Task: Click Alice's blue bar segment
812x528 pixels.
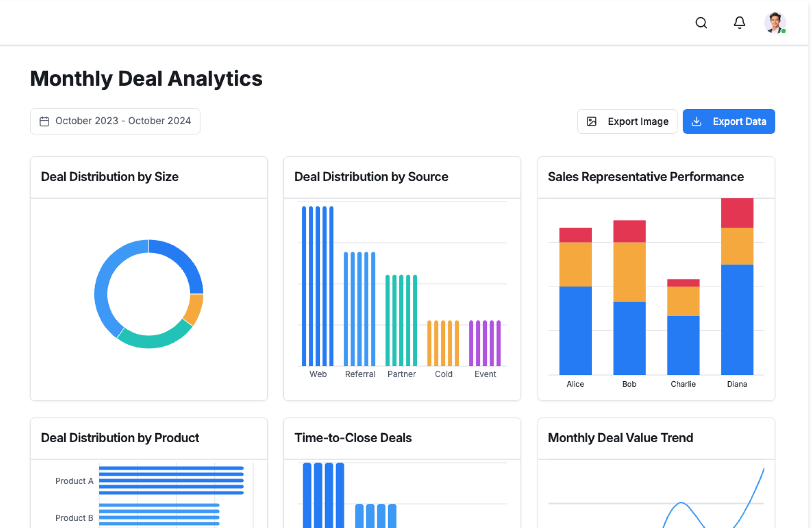Action: pyautogui.click(x=575, y=330)
